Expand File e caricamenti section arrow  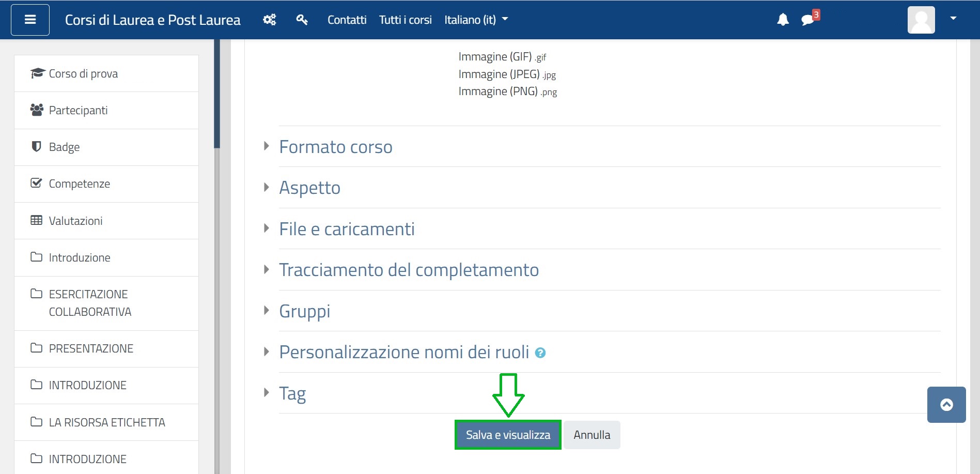tap(267, 228)
